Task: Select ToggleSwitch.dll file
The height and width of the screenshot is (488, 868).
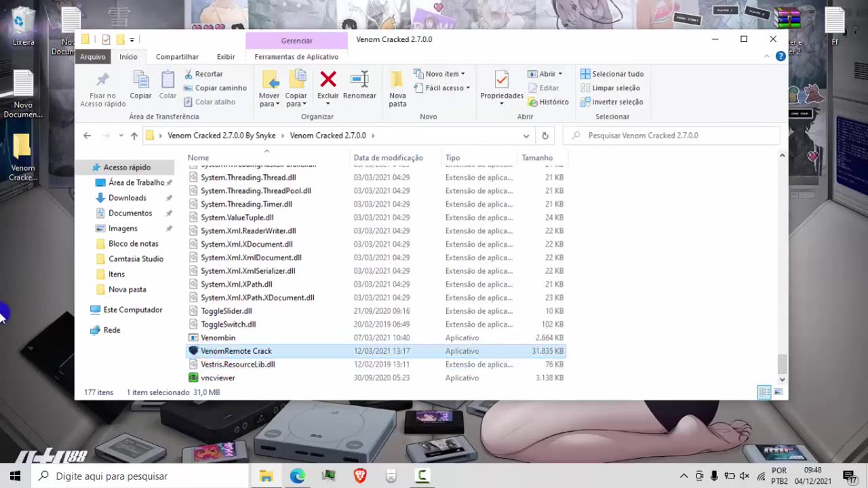Action: coord(376,325)
